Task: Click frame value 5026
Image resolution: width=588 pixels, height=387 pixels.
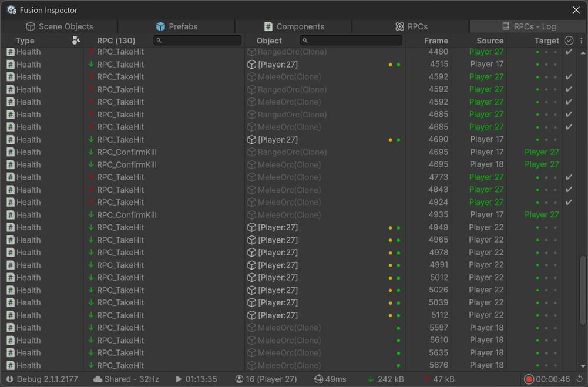Action: [439, 290]
